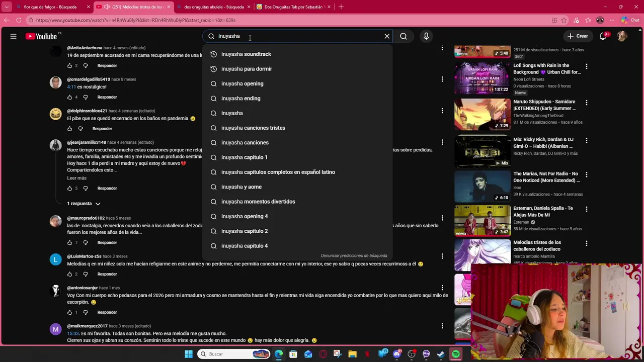Open options for @omardelgadillo5410's comment
644x362 pixels.
point(442,79)
